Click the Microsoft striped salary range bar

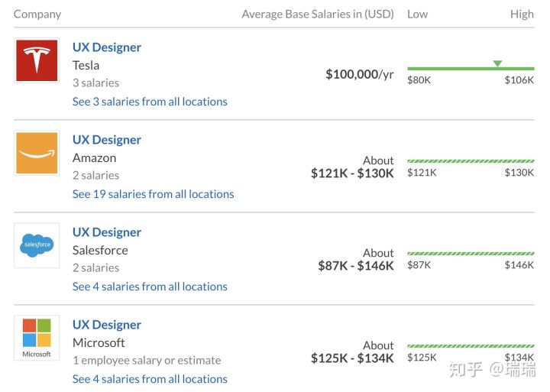[x=471, y=346]
